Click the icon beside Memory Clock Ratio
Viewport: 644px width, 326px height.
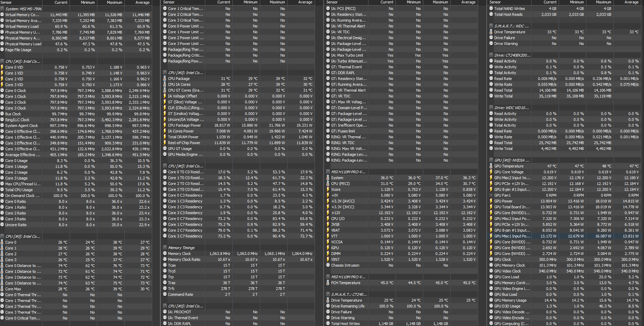pos(165,259)
